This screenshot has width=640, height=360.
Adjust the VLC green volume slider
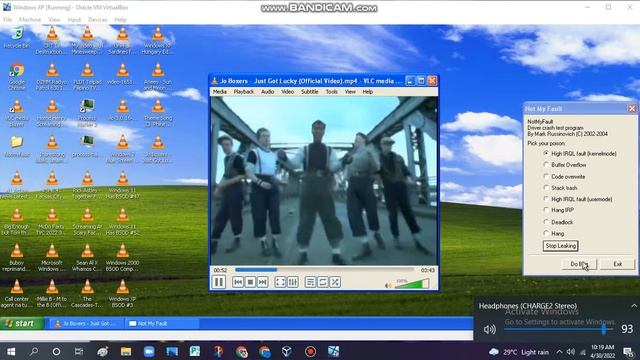[412, 284]
